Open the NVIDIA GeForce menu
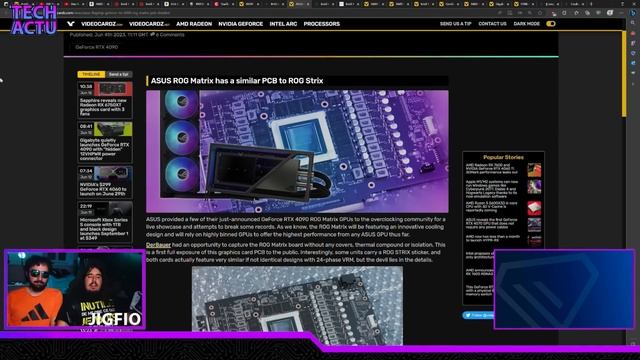 point(240,24)
